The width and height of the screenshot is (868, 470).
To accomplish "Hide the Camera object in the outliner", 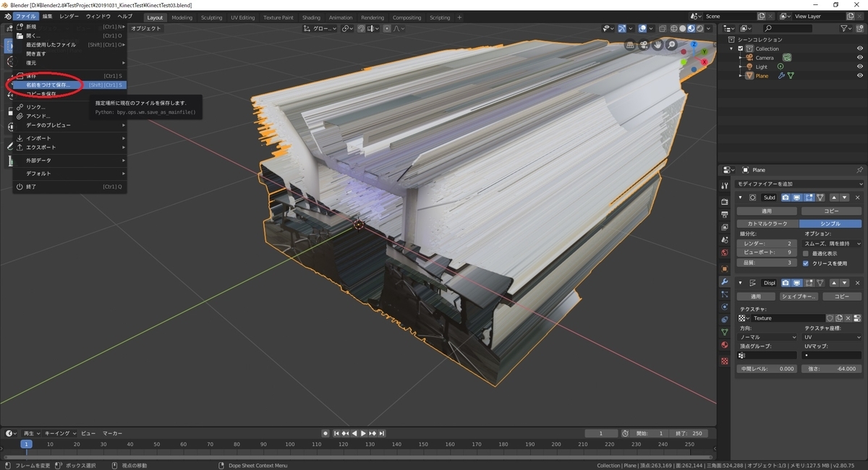I will point(860,57).
